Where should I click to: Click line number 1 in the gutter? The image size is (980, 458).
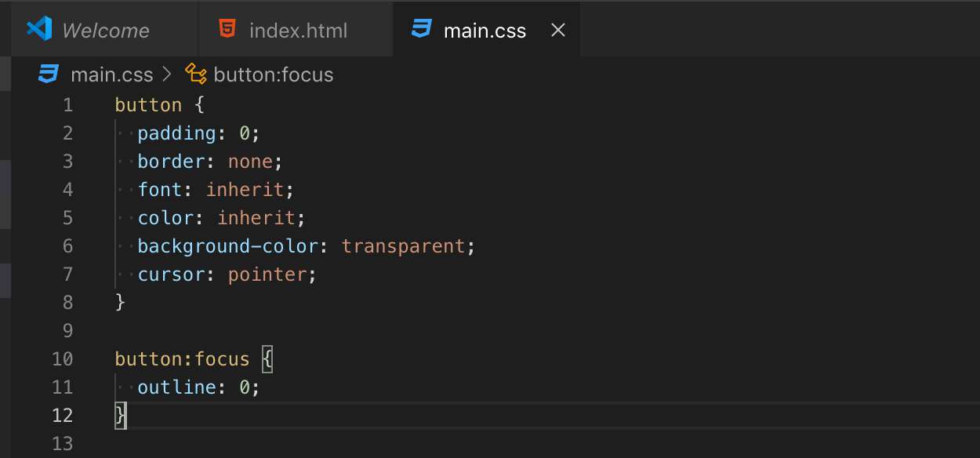point(67,105)
